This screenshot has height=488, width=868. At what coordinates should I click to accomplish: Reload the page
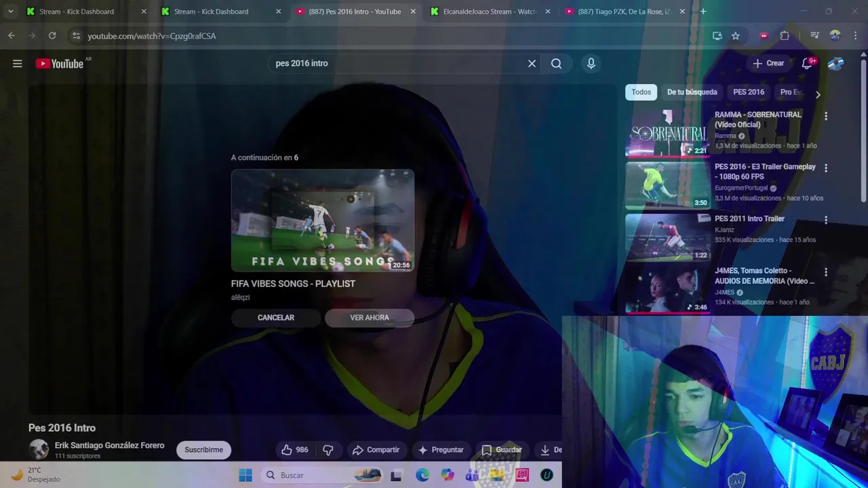(x=52, y=36)
